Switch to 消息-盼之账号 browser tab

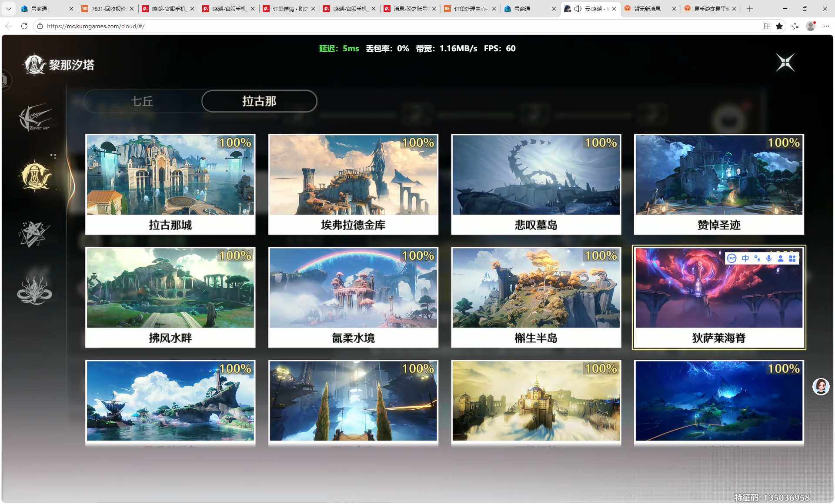click(410, 9)
